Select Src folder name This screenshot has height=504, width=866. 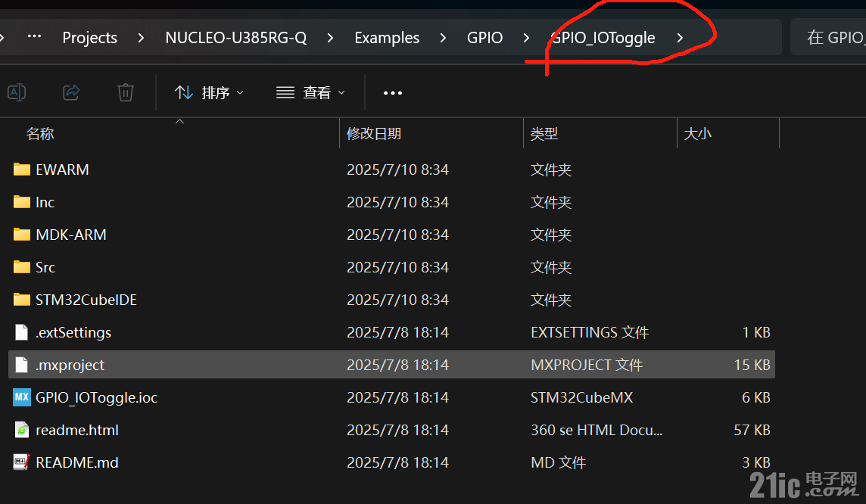point(45,267)
